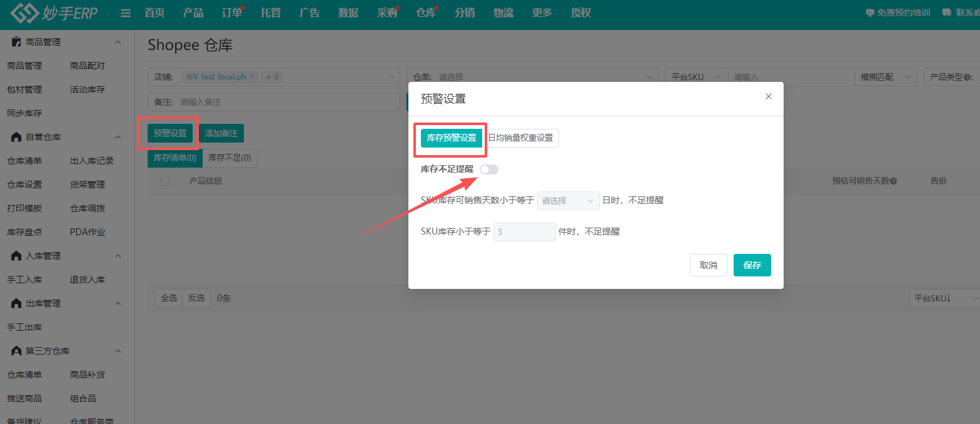Click the 添加备注 button

point(221,133)
